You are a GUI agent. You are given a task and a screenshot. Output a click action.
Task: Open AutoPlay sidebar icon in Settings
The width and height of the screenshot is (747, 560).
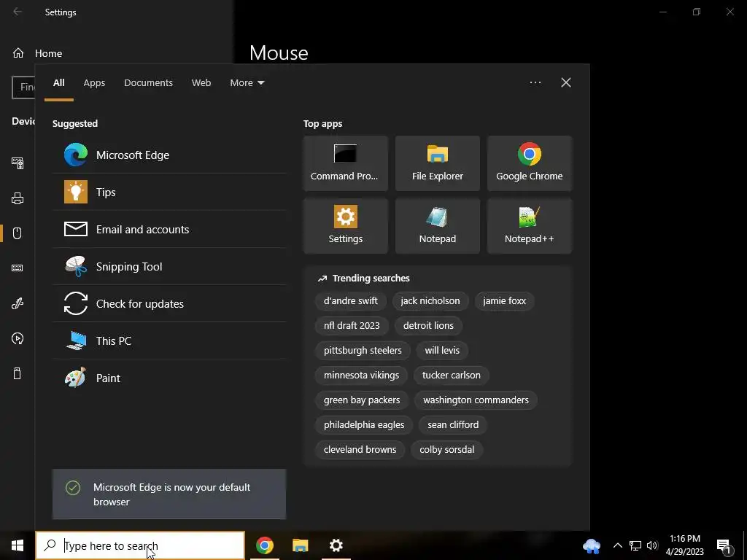(18, 338)
